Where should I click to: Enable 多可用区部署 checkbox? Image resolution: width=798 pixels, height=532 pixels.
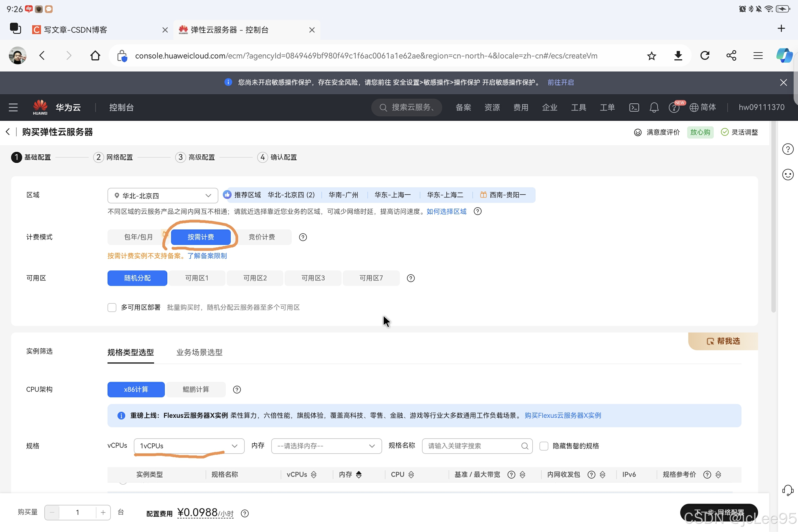coord(112,307)
